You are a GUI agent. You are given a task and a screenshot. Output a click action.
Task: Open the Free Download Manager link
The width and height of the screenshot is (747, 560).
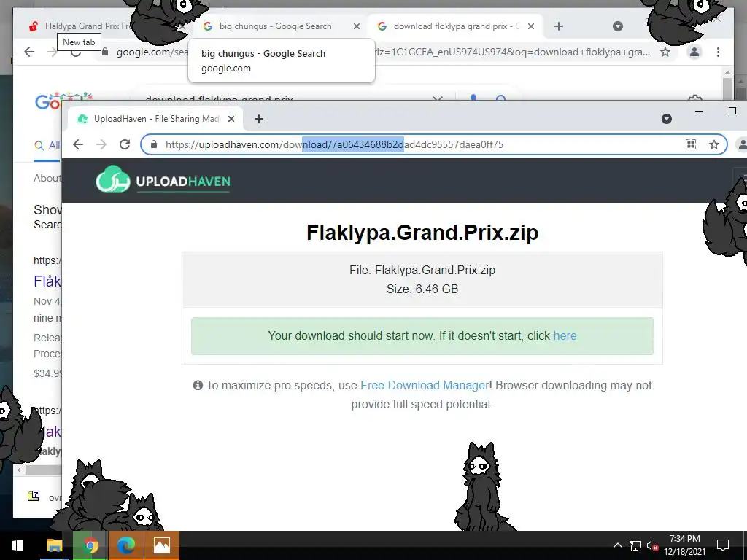pyautogui.click(x=425, y=385)
